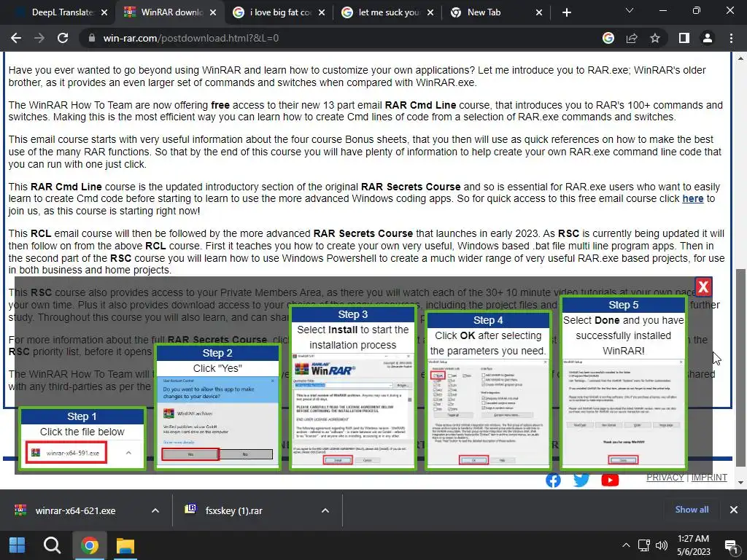This screenshot has width=747, height=560.
Task: Close the DeepL Translate tab
Action: coord(104,12)
